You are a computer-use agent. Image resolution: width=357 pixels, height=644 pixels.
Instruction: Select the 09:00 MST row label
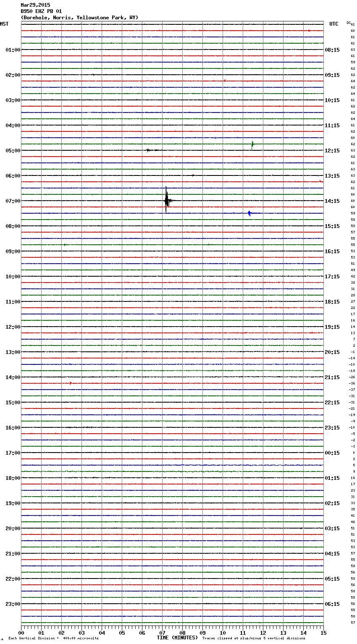[x=13, y=251]
